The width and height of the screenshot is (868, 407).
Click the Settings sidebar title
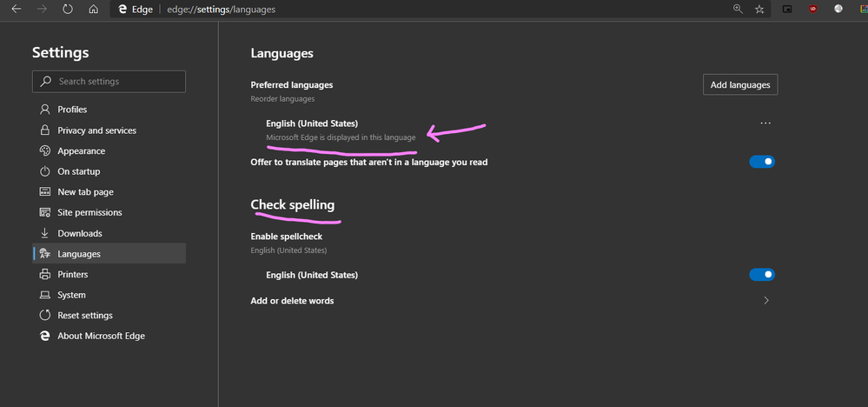[x=60, y=52]
